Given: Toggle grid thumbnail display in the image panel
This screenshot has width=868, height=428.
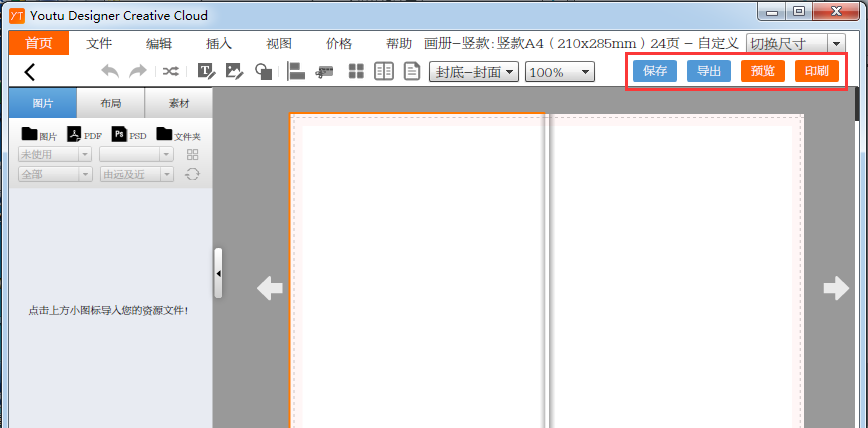Looking at the screenshot, I should point(192,154).
